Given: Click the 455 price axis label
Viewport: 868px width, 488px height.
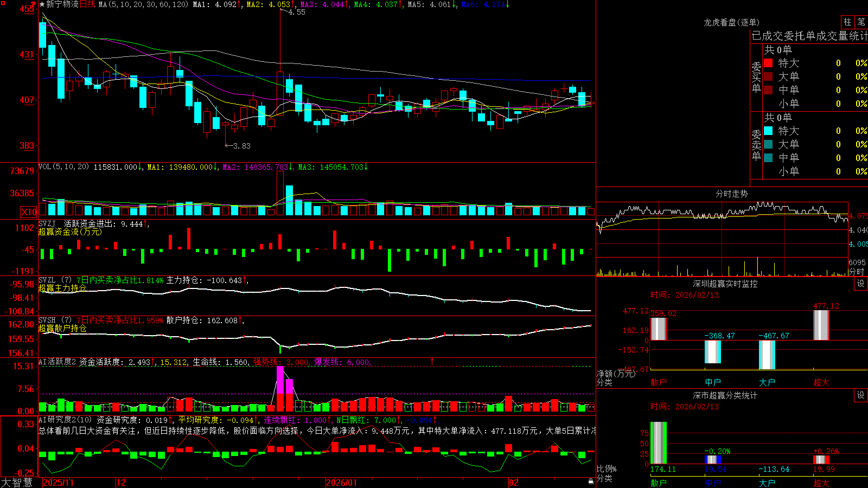Looking at the screenshot, I should coord(27,9).
